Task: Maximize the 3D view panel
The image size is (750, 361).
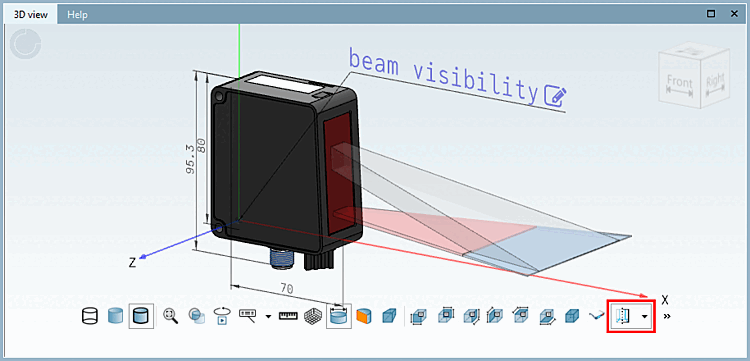Action: [x=711, y=14]
